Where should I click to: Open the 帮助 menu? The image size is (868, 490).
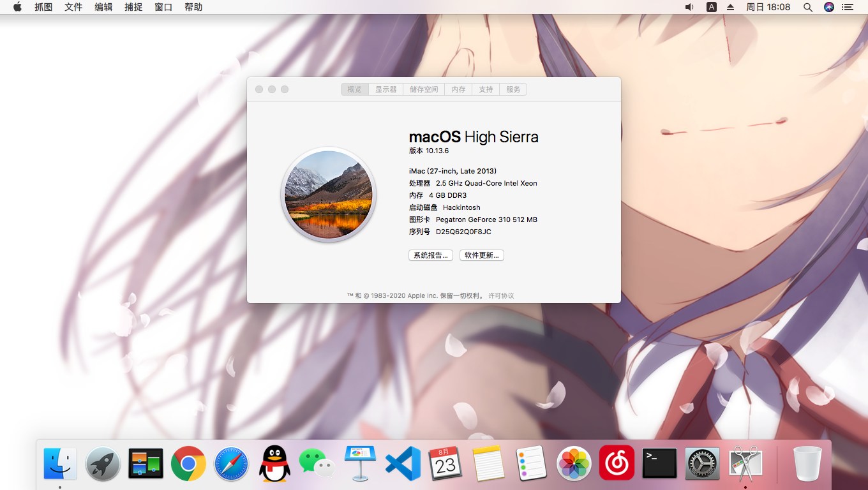[193, 7]
